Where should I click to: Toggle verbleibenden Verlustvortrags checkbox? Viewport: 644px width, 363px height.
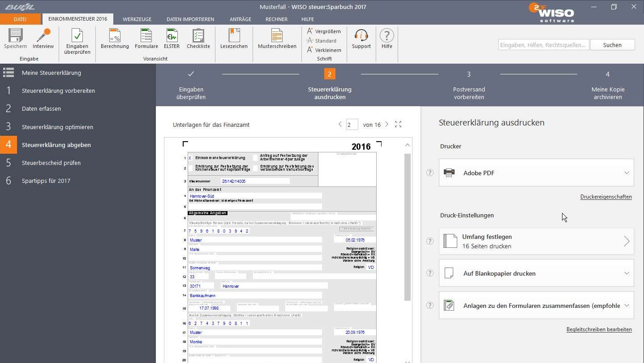[255, 168]
